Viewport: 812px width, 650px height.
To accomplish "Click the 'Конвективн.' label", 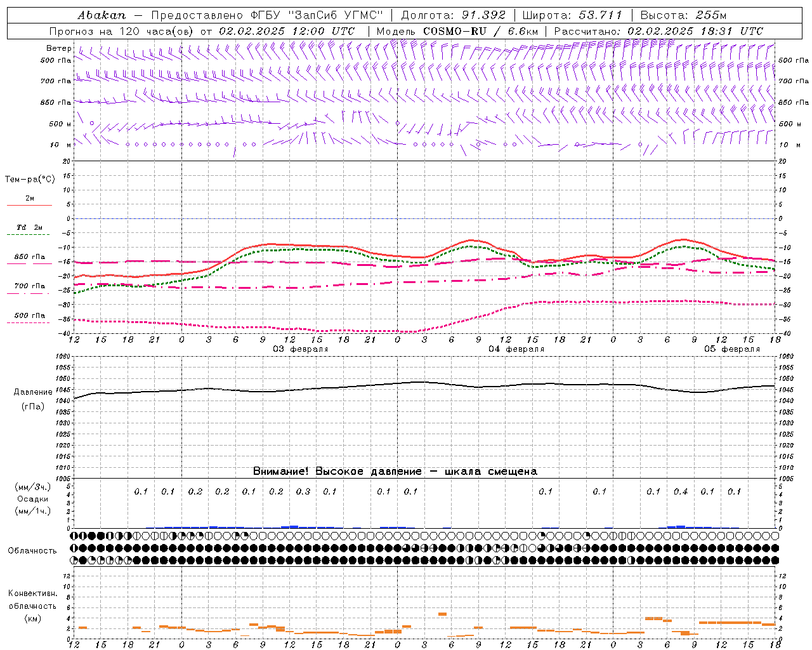I will (32, 594).
